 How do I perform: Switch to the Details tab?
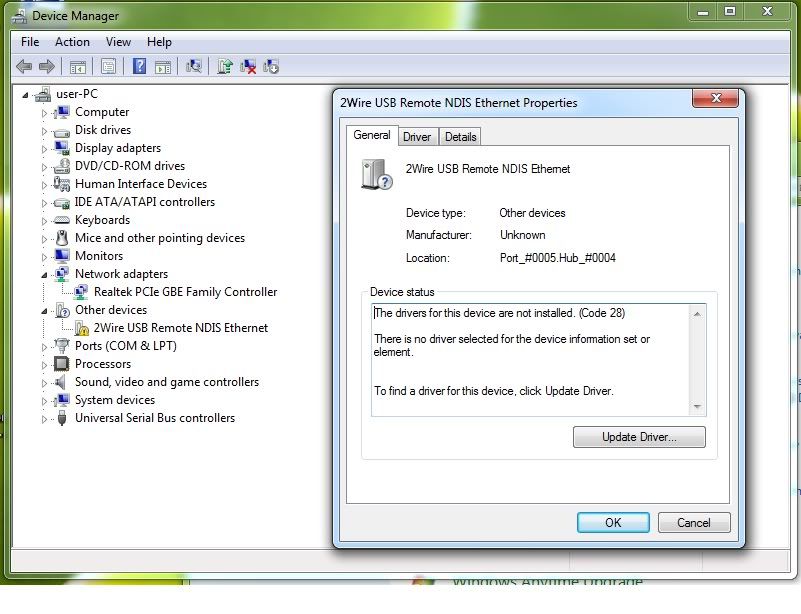(x=460, y=137)
